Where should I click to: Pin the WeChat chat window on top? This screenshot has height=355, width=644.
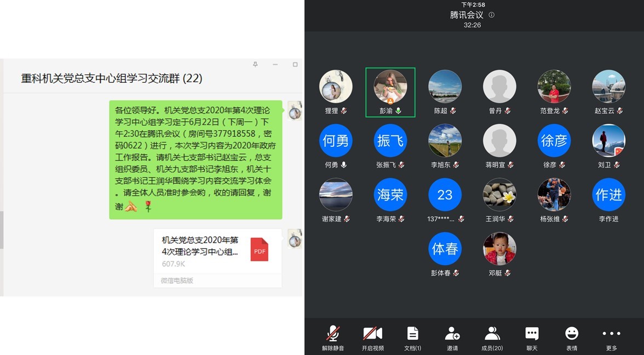coord(255,65)
